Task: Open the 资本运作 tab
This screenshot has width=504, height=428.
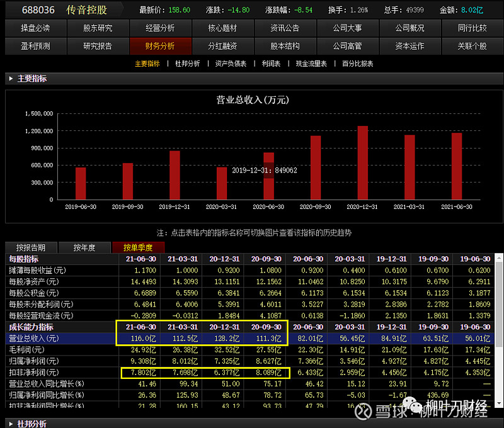Action: [410, 46]
